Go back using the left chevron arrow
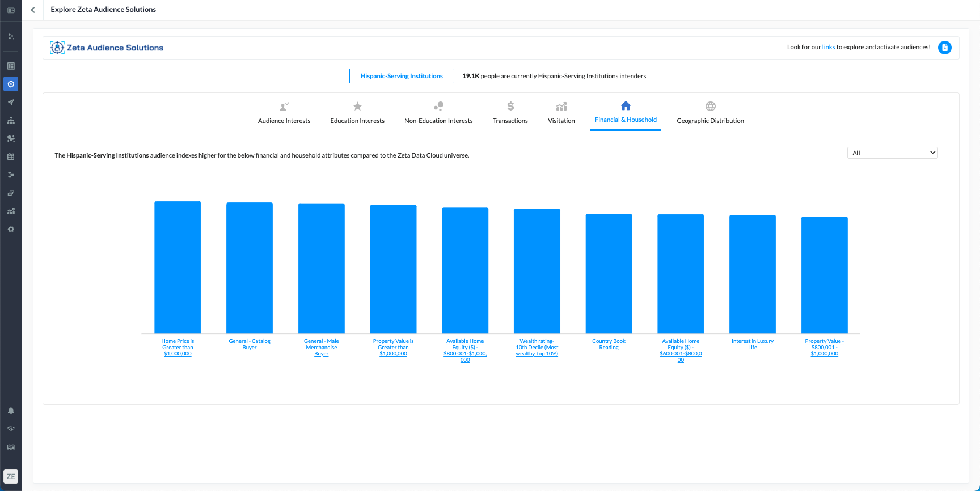The height and width of the screenshot is (491, 980). coord(33,10)
